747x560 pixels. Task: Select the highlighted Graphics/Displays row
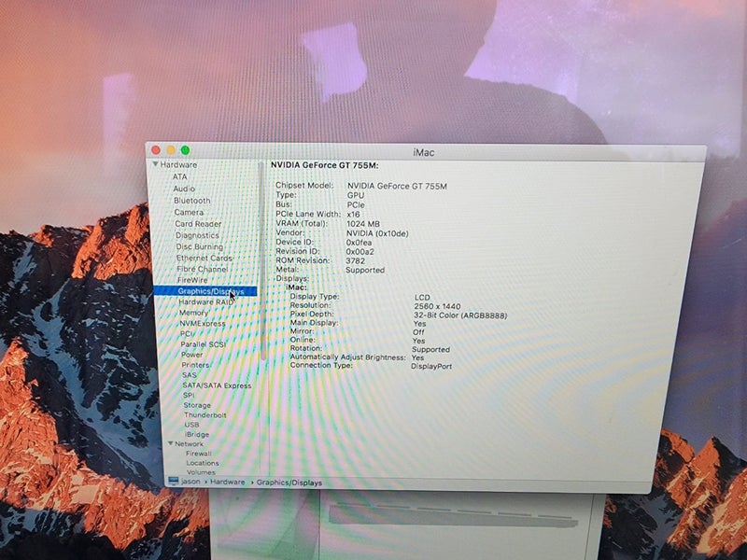click(x=205, y=291)
